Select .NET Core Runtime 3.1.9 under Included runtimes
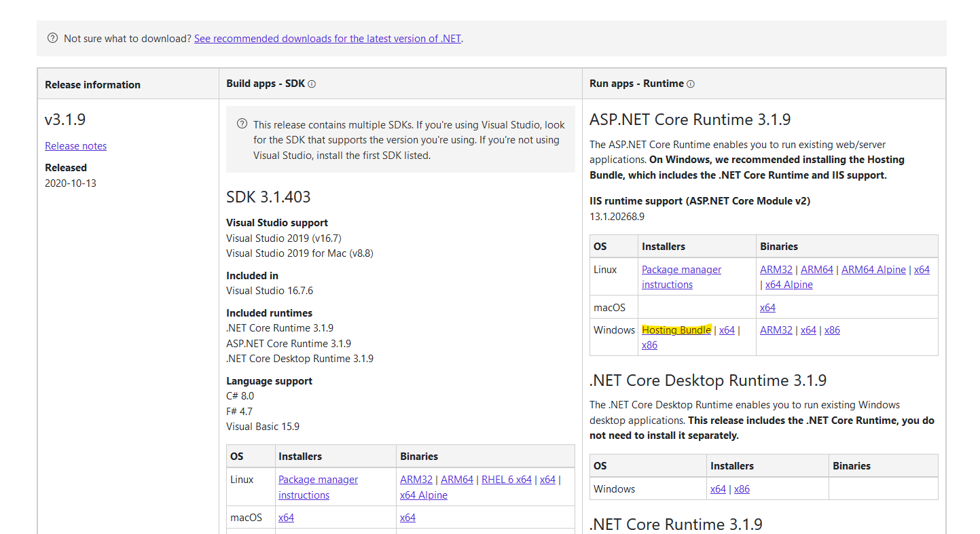 tap(280, 328)
